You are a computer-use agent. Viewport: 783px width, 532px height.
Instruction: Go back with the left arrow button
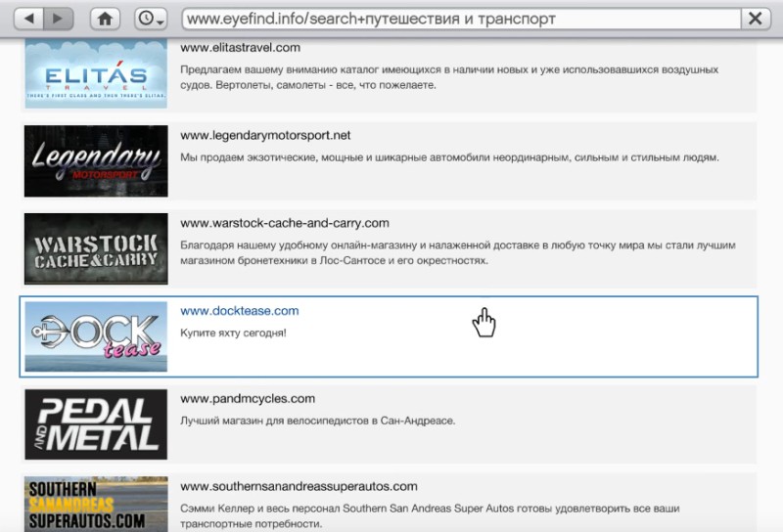[x=29, y=19]
